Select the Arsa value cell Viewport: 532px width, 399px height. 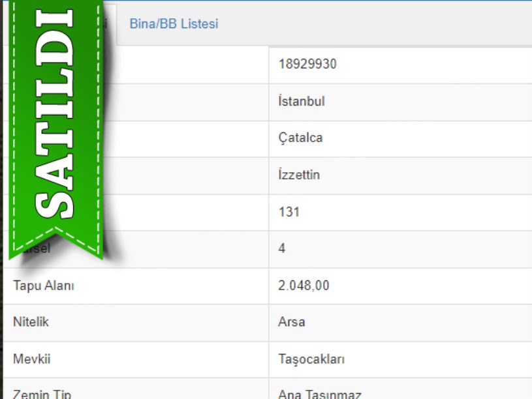[291, 322]
